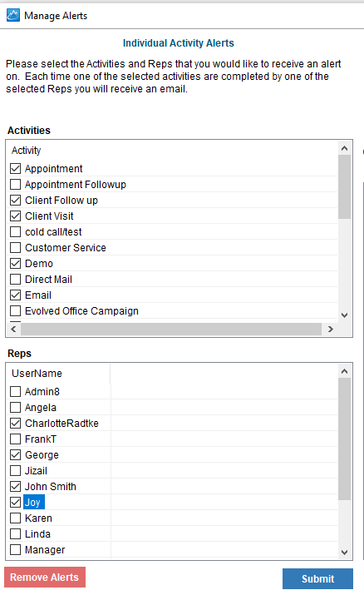Check the Evolved Office Campaign box
This screenshot has width=364, height=595.
(16, 310)
